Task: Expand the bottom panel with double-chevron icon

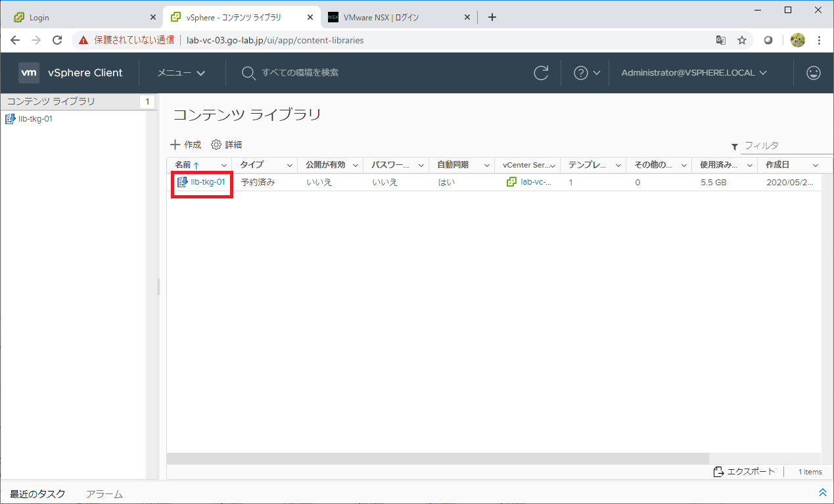Action: pyautogui.click(x=822, y=492)
